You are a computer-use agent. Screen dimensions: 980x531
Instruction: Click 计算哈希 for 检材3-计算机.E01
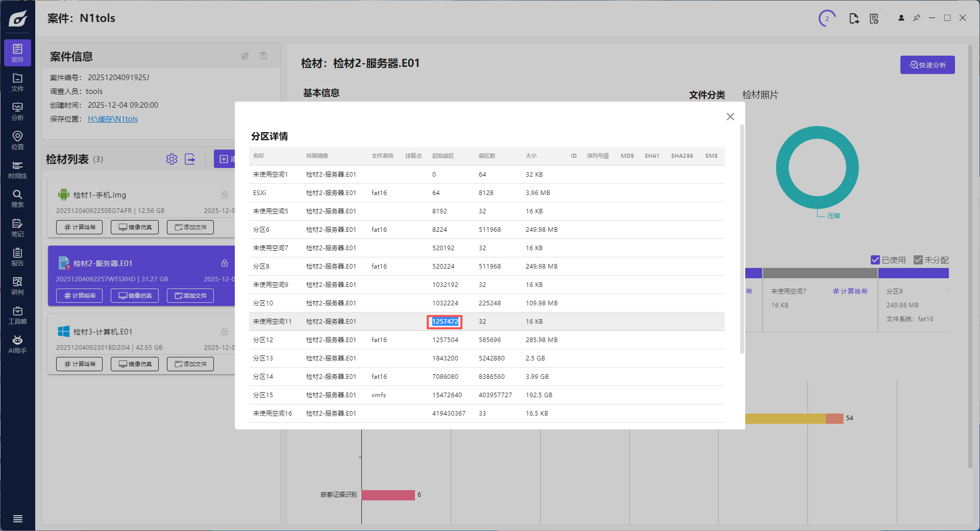[79, 364]
